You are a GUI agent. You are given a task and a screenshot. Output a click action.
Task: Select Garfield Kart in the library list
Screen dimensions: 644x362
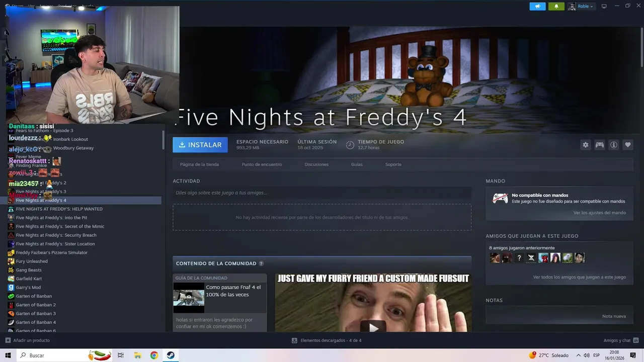point(29,279)
